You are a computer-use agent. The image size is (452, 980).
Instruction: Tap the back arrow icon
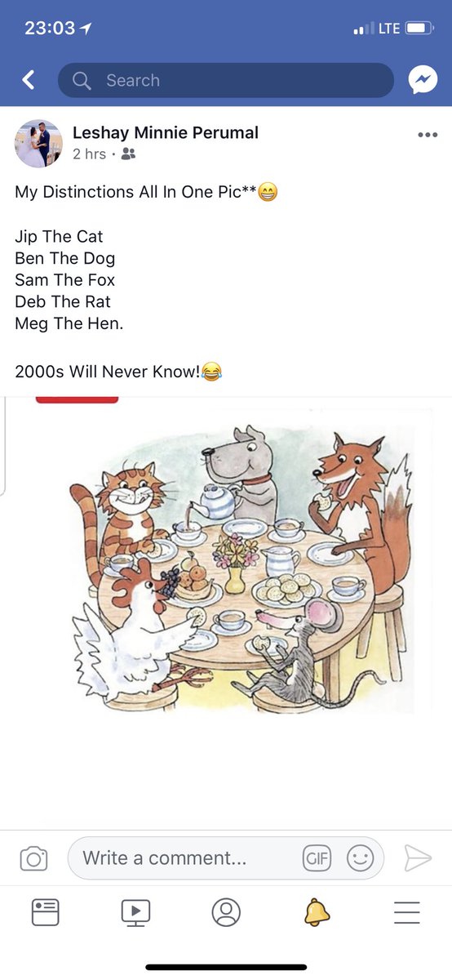pos(29,80)
